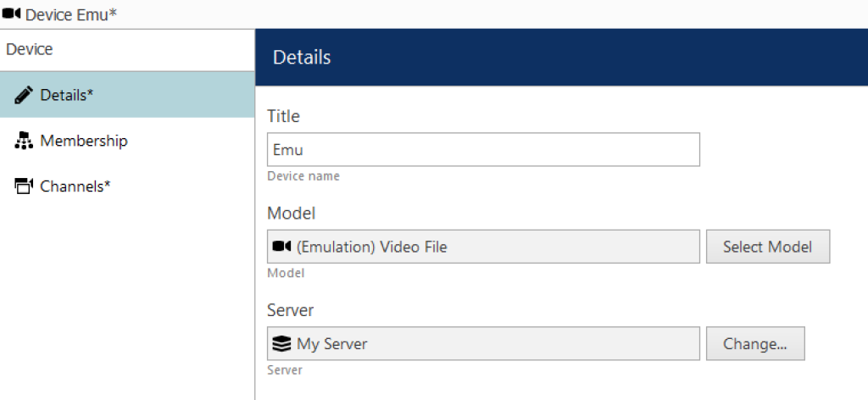Click the Device Emu* window title text

pyautogui.click(x=71, y=14)
